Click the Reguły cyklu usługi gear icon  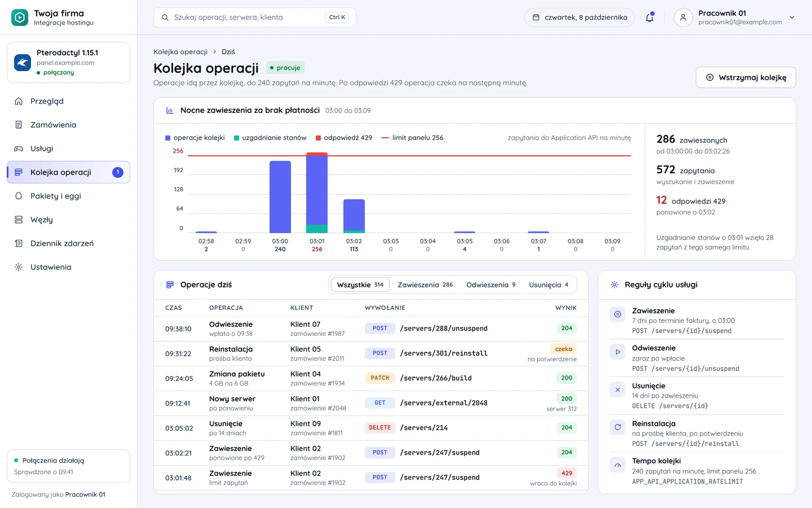(614, 285)
